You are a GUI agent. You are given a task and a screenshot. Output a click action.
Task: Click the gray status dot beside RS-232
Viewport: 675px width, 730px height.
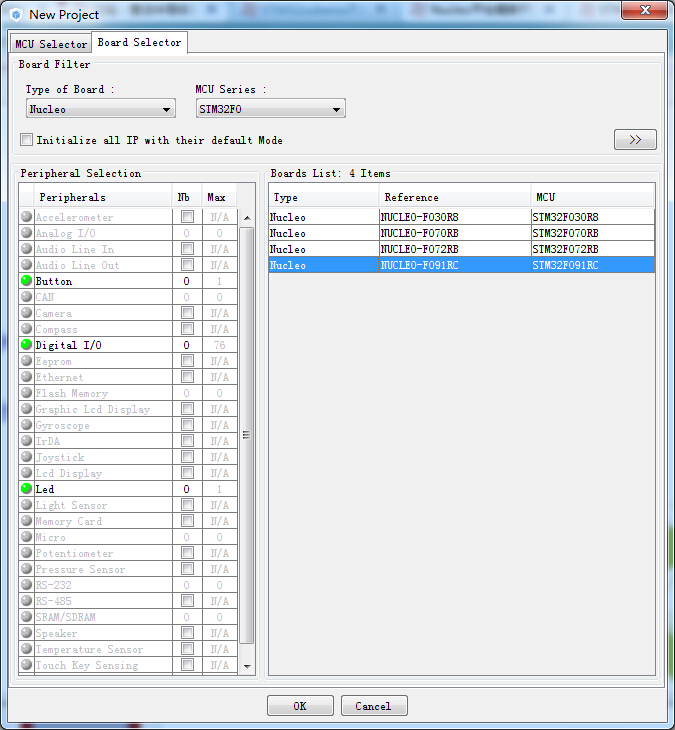coord(27,584)
